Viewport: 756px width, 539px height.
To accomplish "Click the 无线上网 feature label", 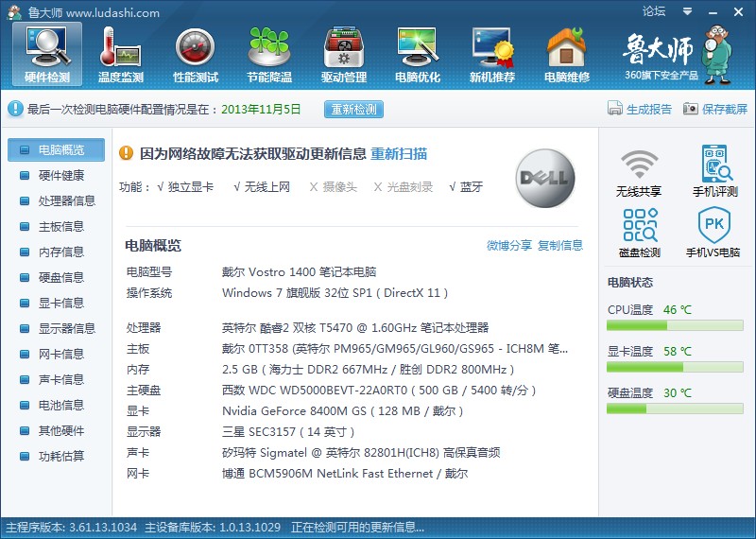I will (266, 186).
